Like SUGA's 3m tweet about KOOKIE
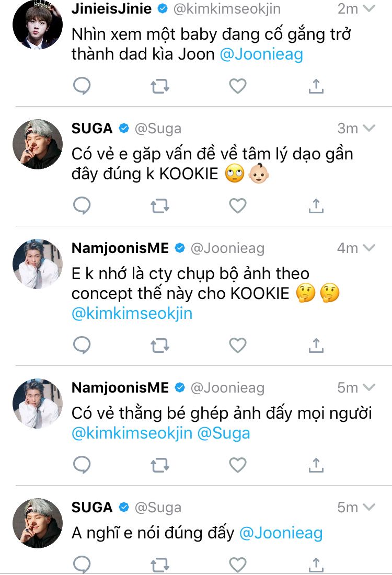Screen dimensions: 392x575 coord(238,206)
